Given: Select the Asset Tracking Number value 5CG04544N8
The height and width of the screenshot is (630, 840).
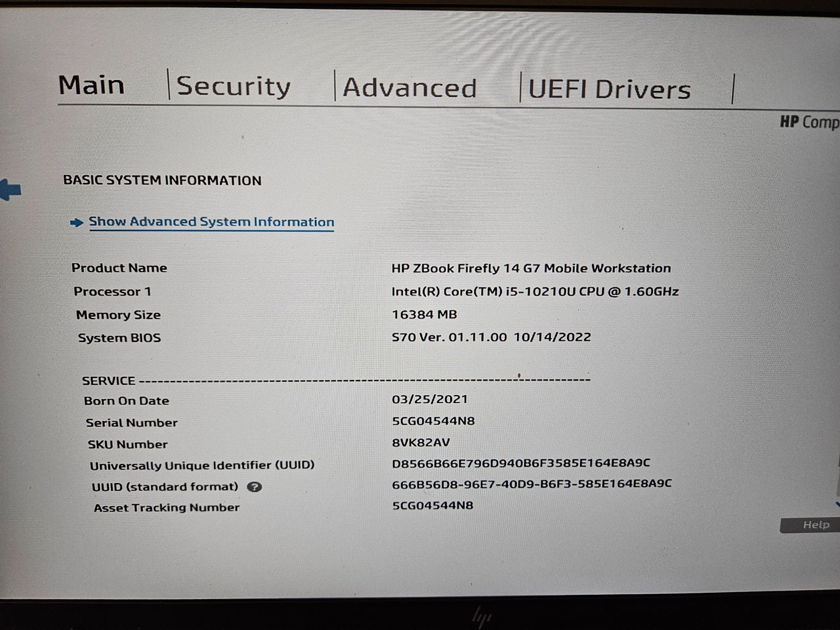Looking at the screenshot, I should tap(433, 505).
